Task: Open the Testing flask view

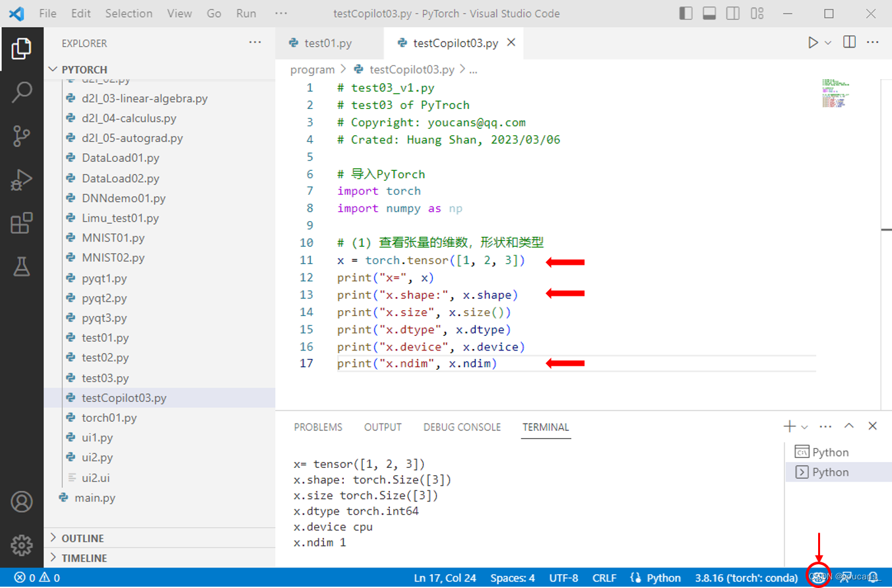Action: click(x=22, y=267)
